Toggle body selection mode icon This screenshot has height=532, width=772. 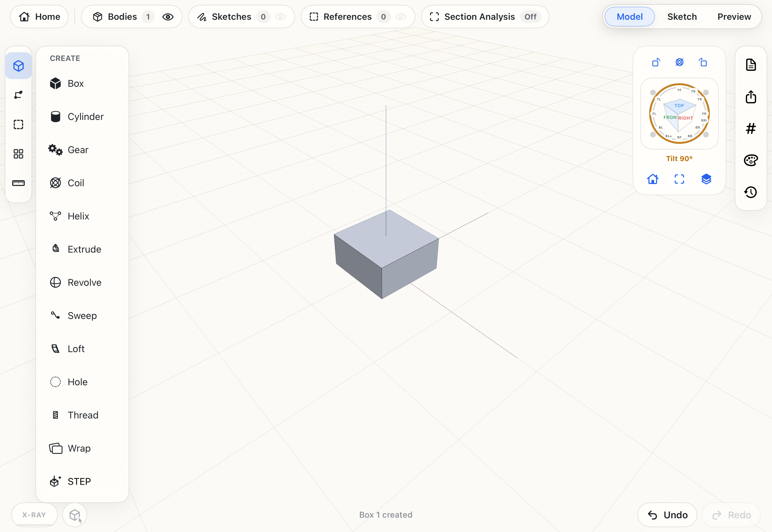coord(75,515)
